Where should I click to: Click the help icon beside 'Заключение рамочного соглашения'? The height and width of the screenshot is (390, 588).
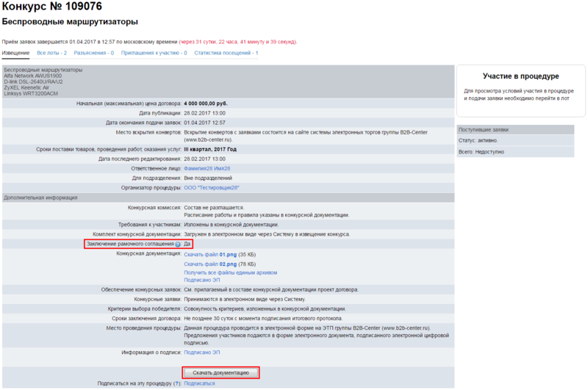(177, 244)
